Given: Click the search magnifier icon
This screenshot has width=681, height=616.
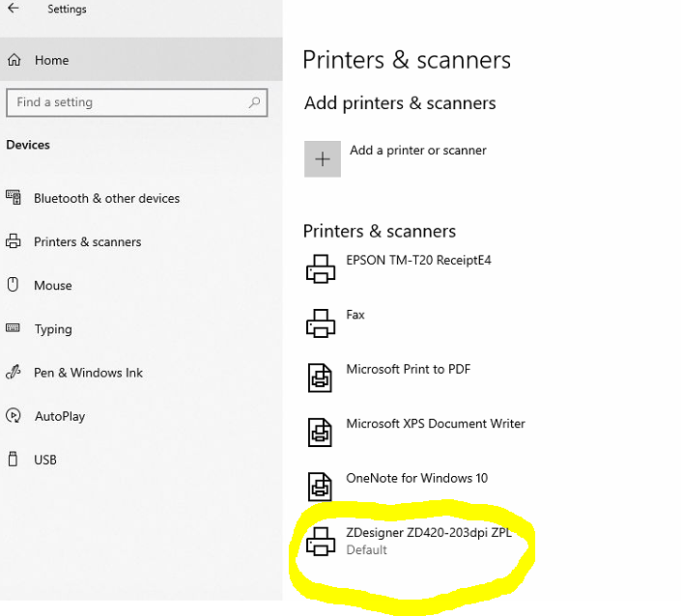Looking at the screenshot, I should click(254, 102).
